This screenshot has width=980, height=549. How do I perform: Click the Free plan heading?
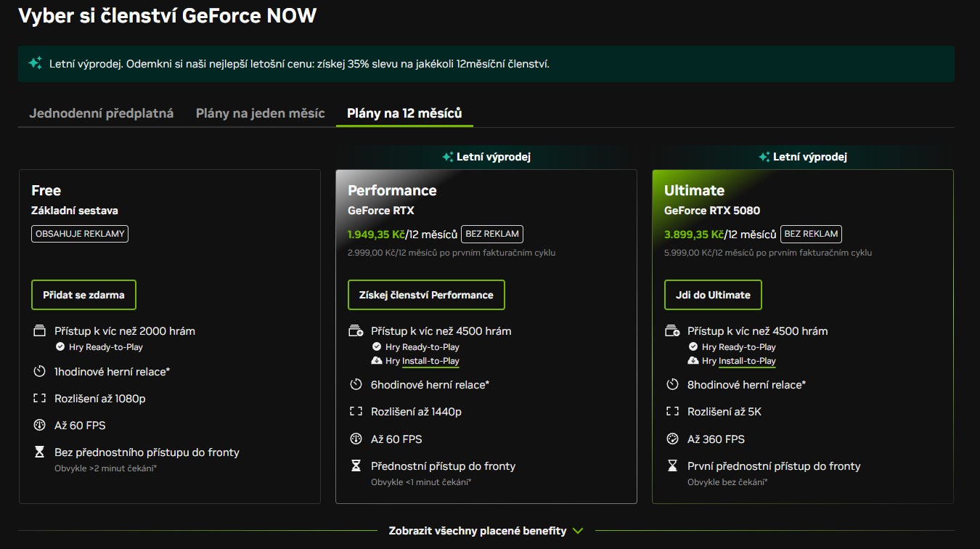[x=46, y=190]
